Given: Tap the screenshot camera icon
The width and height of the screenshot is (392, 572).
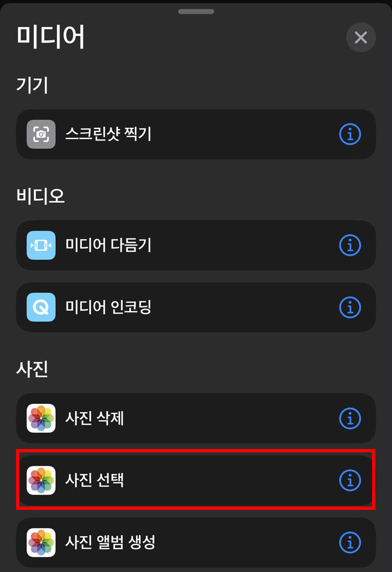Looking at the screenshot, I should tap(41, 134).
